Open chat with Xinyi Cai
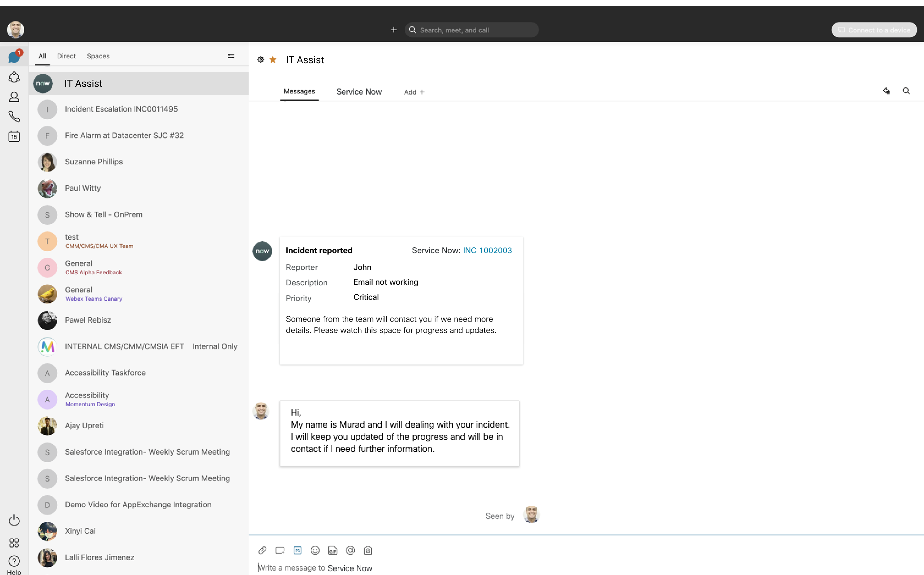 tap(139, 531)
